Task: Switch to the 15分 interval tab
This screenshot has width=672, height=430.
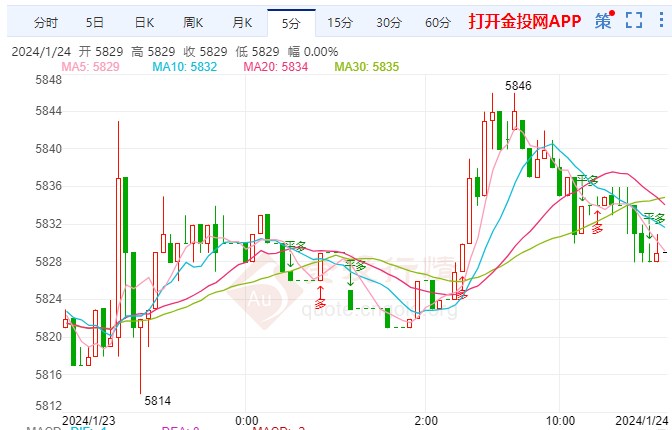Action: [340, 23]
